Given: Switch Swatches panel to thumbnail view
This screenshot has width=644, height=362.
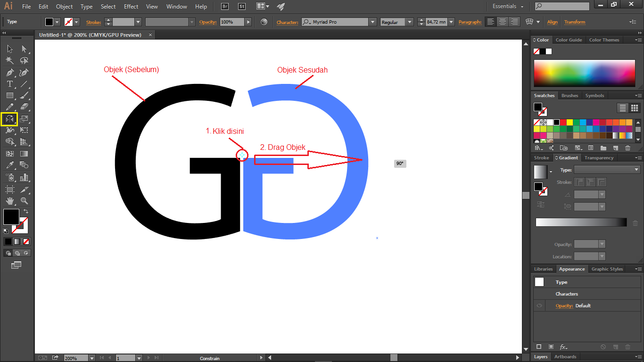Looking at the screenshot, I should (x=635, y=108).
